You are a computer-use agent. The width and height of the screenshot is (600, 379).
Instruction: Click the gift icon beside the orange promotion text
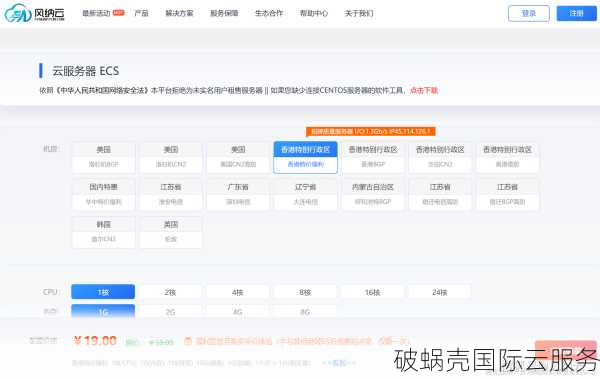click(x=188, y=341)
